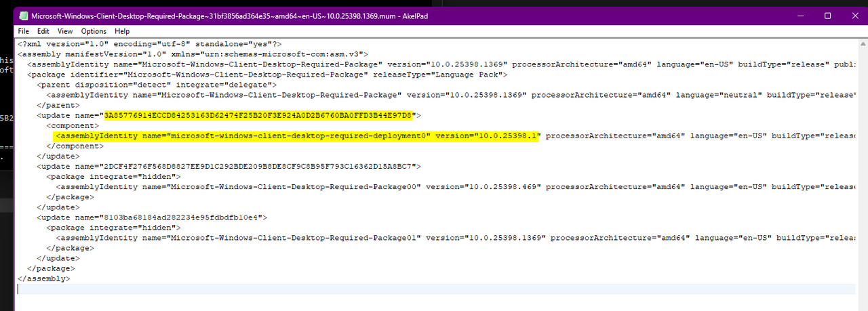Open the Edit menu
Screen dimensions: 868x311
43,31
